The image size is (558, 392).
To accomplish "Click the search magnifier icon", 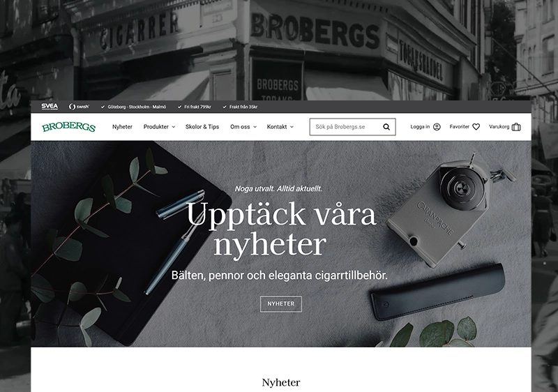I will coord(386,127).
